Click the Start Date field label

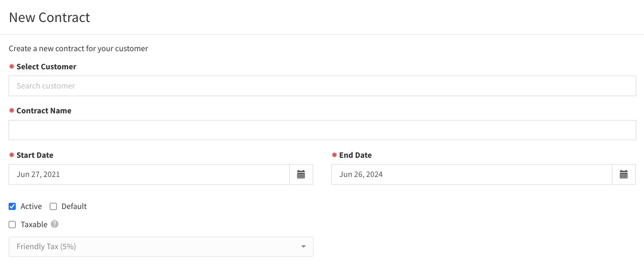(x=35, y=155)
